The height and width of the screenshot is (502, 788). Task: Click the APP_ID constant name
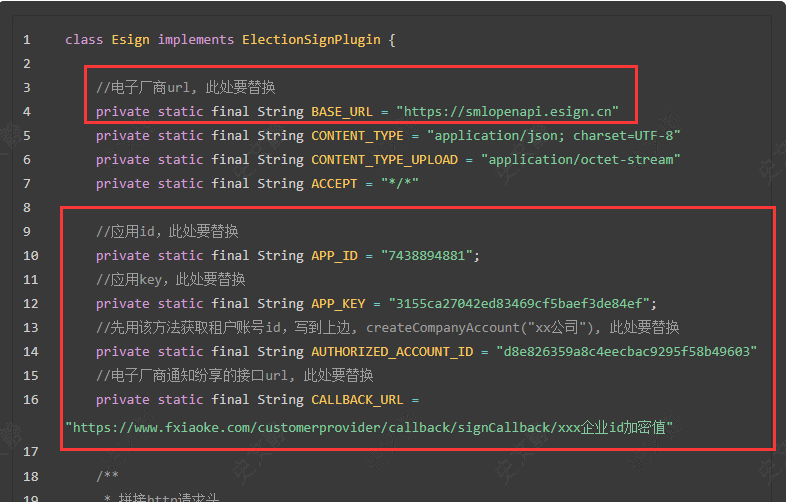point(334,256)
